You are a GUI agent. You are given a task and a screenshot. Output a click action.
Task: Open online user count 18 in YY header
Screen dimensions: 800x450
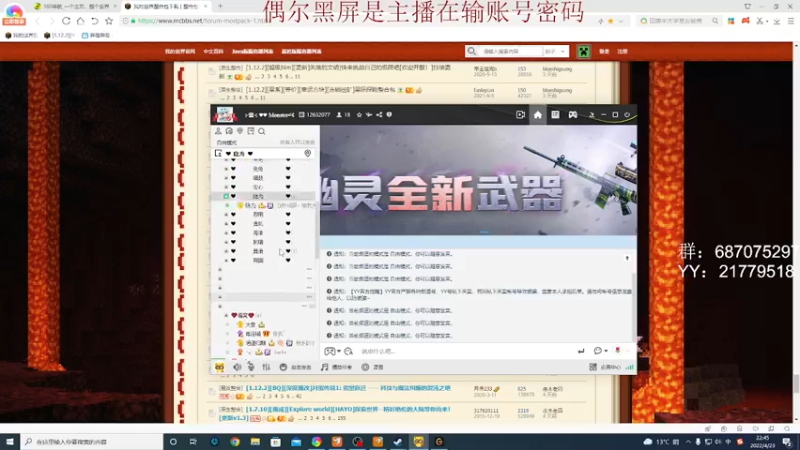click(x=343, y=115)
